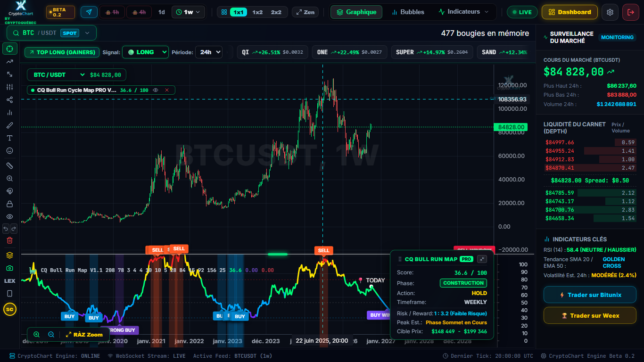The width and height of the screenshot is (644, 362).
Task: Click the Telegram paper-plane icon
Action: pyautogui.click(x=89, y=12)
